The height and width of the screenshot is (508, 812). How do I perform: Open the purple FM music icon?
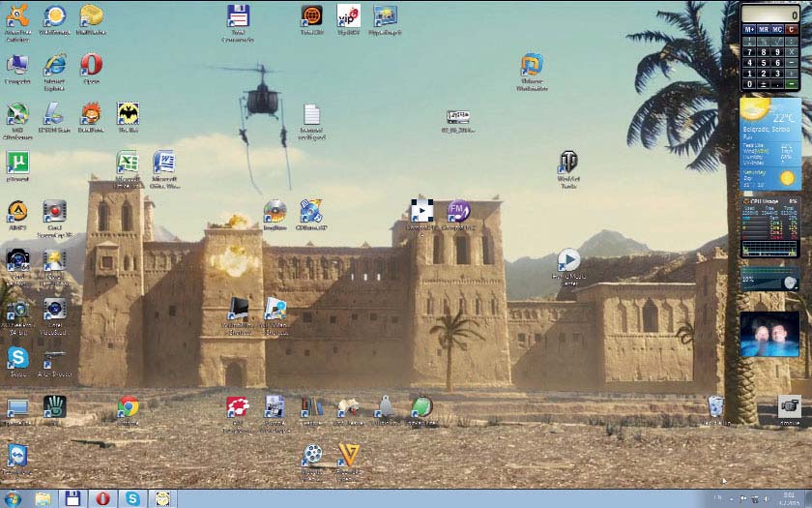point(458,211)
